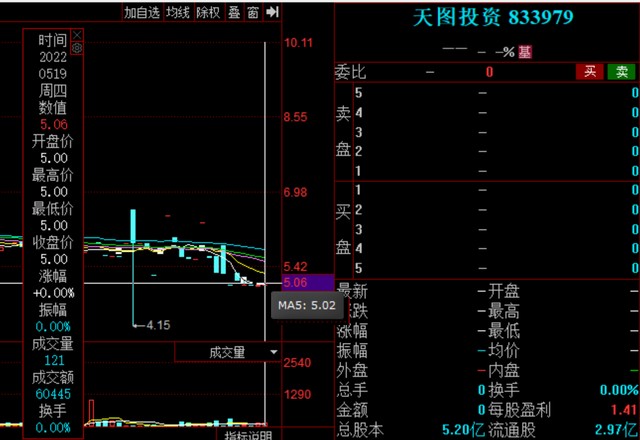This screenshot has height=440, width=640.
Task: Click the red volume bar in the volume pane
Action: 91,411
